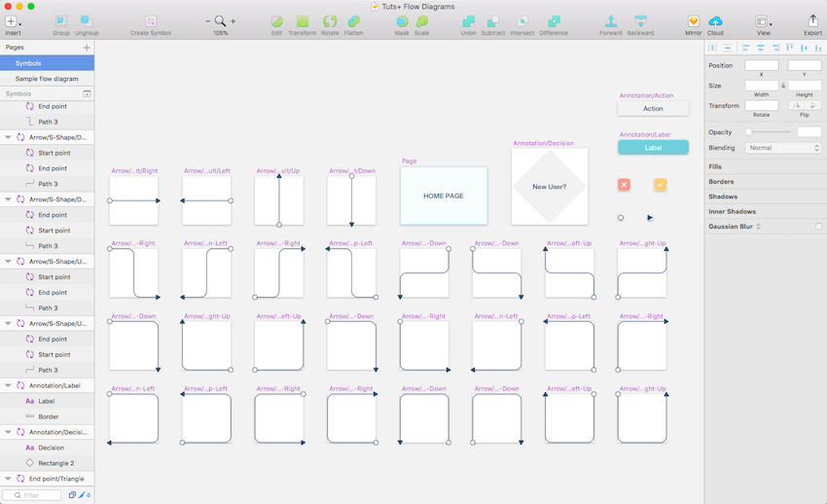Open the Scale tool
The height and width of the screenshot is (504, 827).
[x=421, y=21]
